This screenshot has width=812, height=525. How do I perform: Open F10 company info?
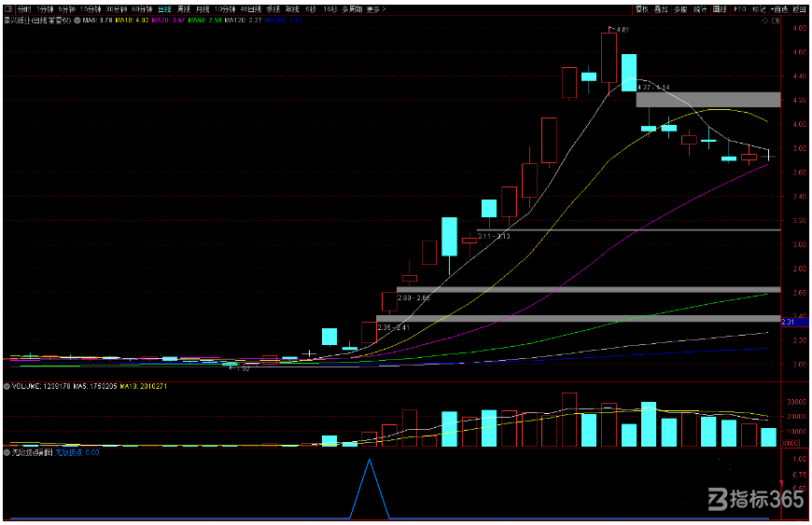click(739, 9)
